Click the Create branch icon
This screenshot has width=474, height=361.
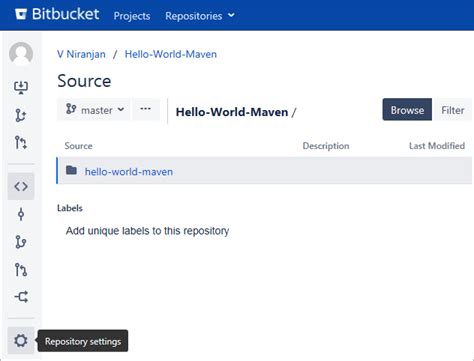21,115
